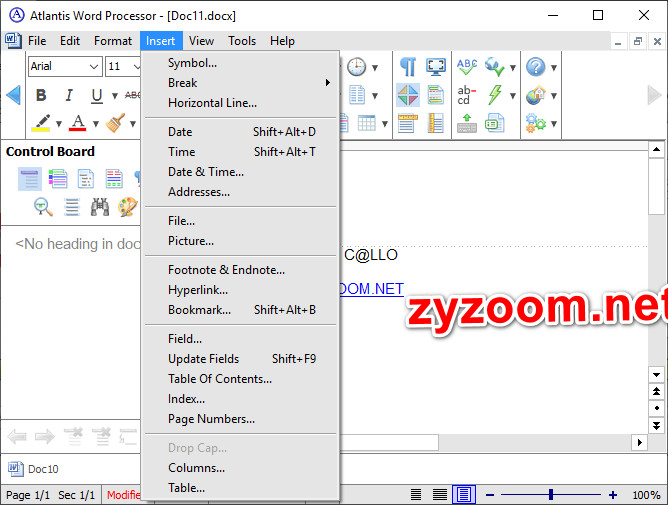This screenshot has height=505, width=668.
Task: Toggle special symbols paragraph mark icon
Action: [x=408, y=67]
